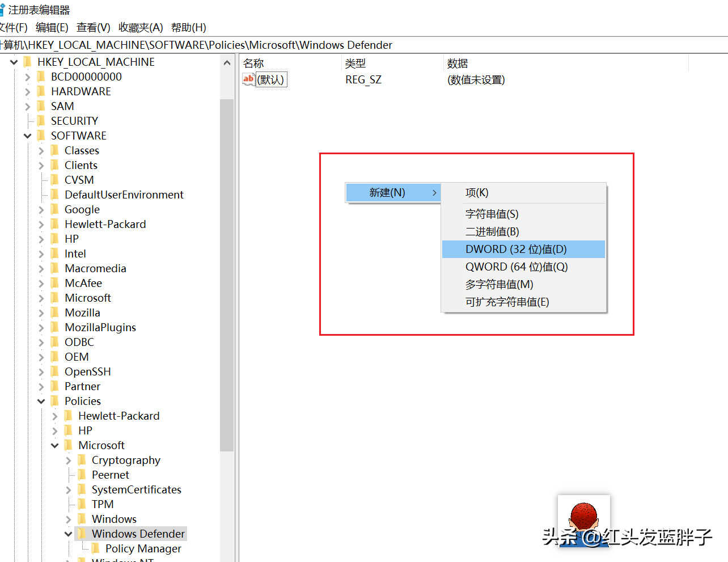Click the McAfee folder icon
Screen dimensions: 728x562
(x=54, y=283)
